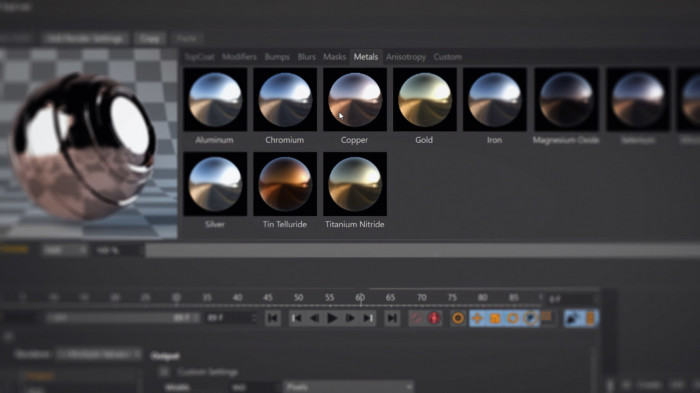Image resolution: width=700 pixels, height=393 pixels.
Task: Open the Anisotropy tab
Action: coord(406,57)
